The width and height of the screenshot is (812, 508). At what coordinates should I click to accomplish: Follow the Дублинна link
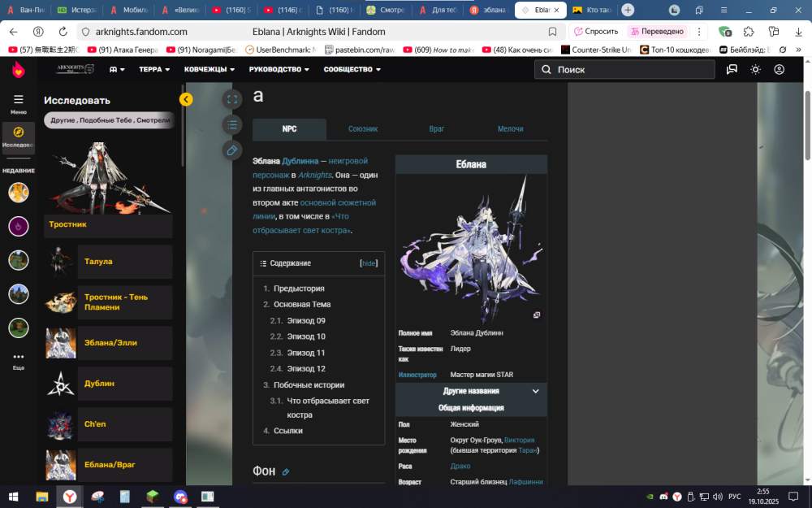[300, 161]
